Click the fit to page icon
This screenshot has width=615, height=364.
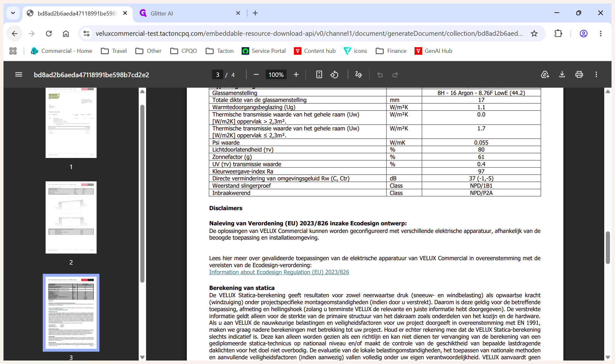tap(319, 75)
